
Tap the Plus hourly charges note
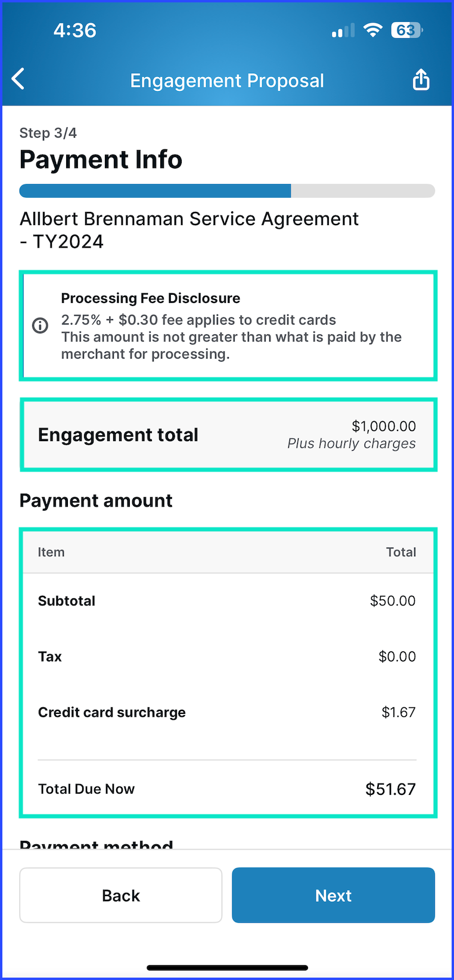[x=352, y=444]
